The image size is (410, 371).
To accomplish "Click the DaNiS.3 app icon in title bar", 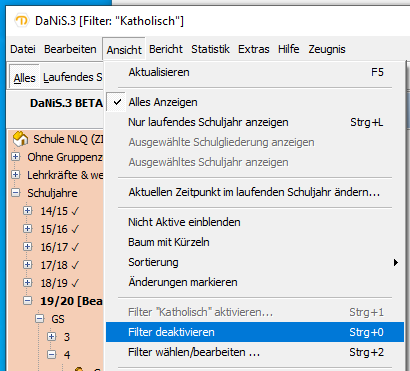I will [x=22, y=21].
